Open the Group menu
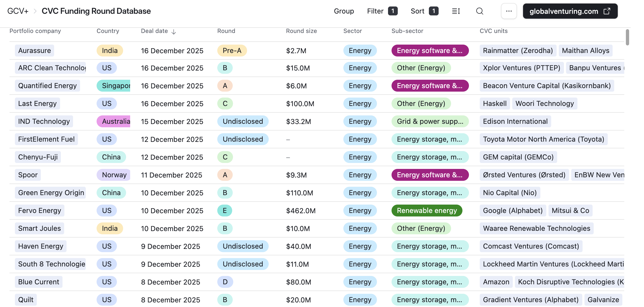The height and width of the screenshot is (307, 644). coord(344,11)
